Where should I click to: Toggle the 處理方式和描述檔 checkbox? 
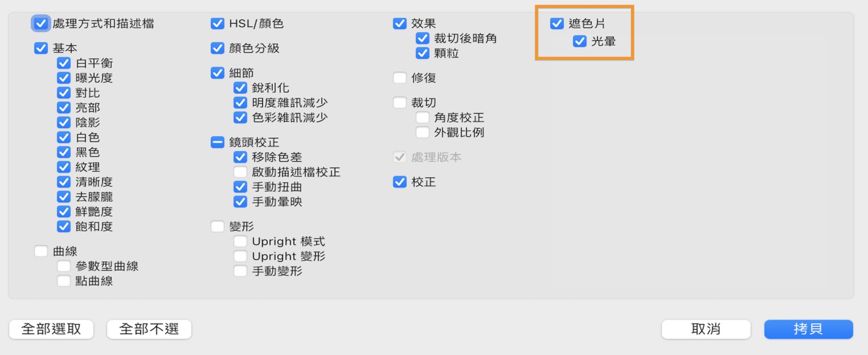point(41,24)
